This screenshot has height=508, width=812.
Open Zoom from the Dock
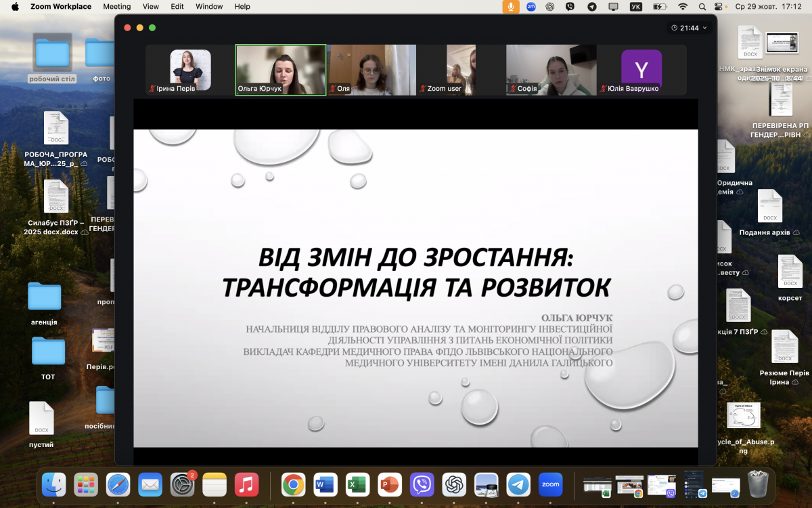point(551,485)
